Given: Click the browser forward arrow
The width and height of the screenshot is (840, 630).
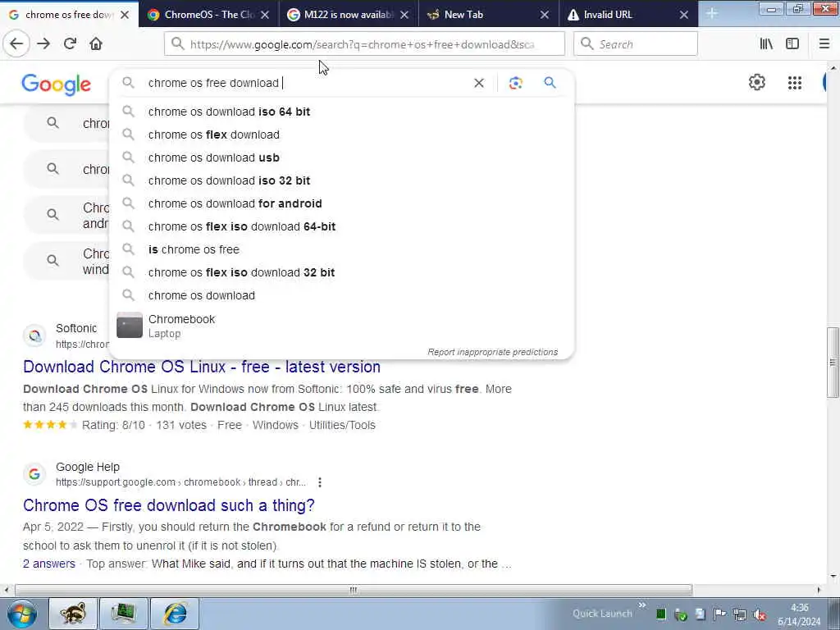Looking at the screenshot, I should coord(43,44).
